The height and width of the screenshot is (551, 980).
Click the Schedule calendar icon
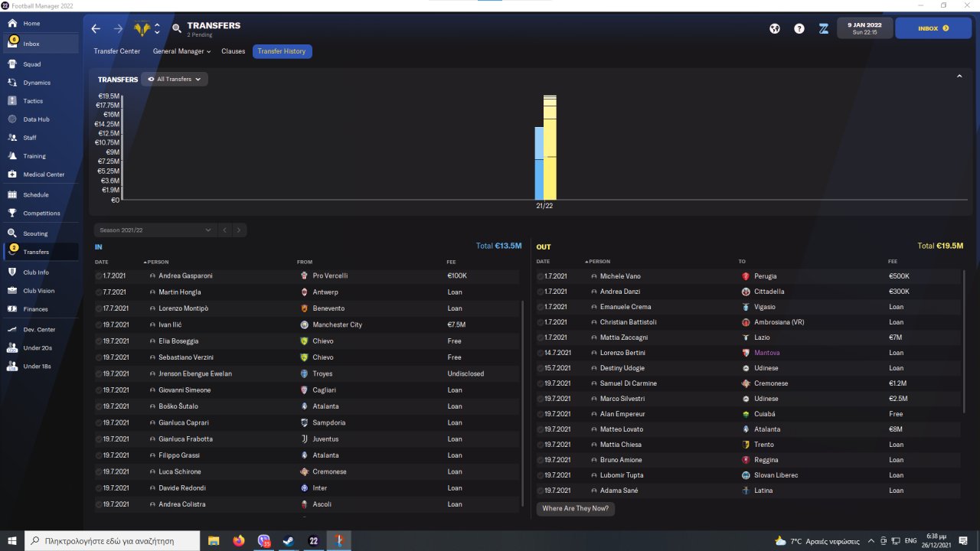point(12,195)
